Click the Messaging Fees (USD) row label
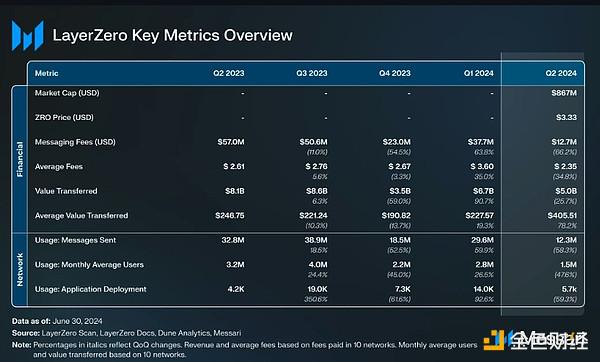This screenshot has width=600, height=362. [75, 142]
